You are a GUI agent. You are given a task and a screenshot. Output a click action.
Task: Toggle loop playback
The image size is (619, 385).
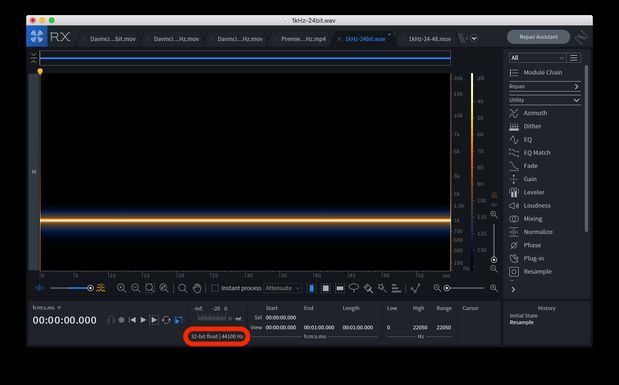166,320
